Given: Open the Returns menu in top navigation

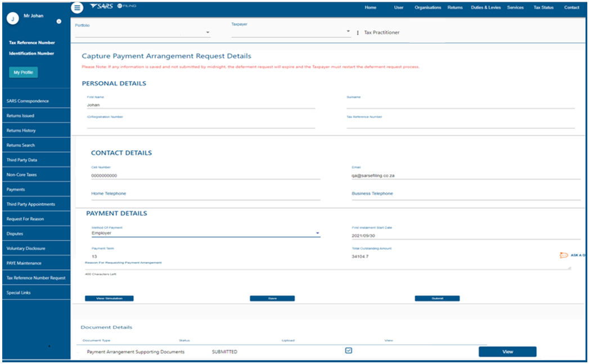Looking at the screenshot, I should (x=455, y=8).
